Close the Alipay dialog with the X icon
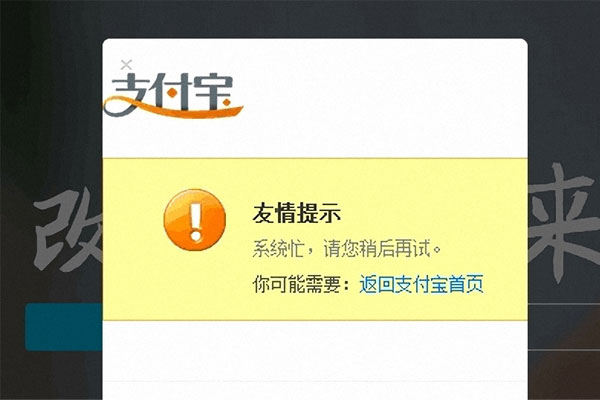Viewport: 600px width, 400px height. (126, 65)
